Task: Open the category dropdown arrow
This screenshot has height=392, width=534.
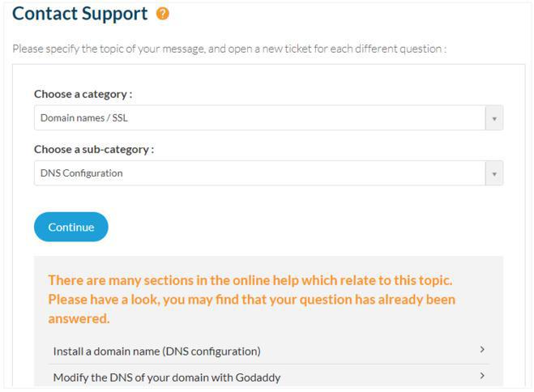Action: [x=493, y=118]
